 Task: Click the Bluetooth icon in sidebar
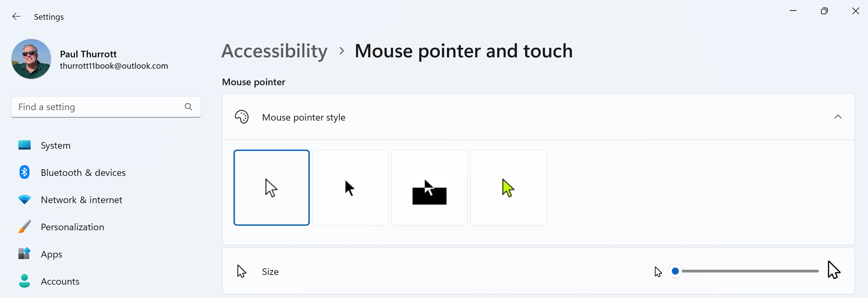(x=24, y=172)
